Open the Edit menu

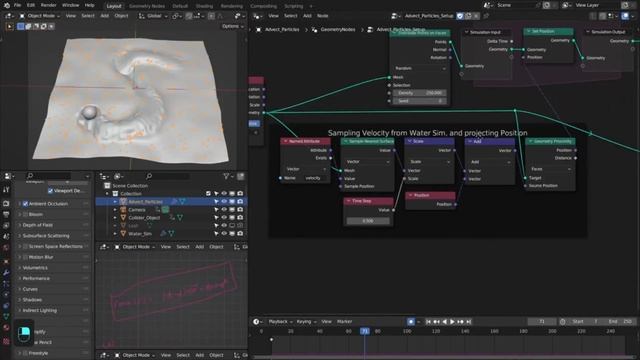[31, 5]
